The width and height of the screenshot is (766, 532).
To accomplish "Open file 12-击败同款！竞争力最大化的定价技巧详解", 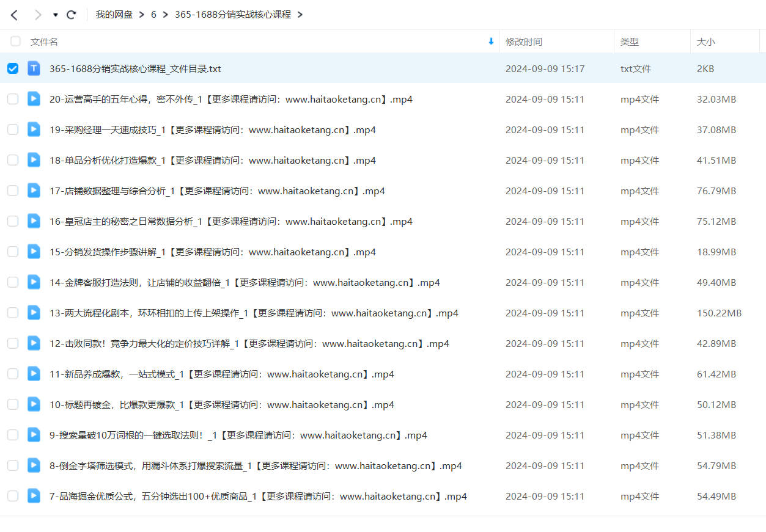I will pos(249,343).
